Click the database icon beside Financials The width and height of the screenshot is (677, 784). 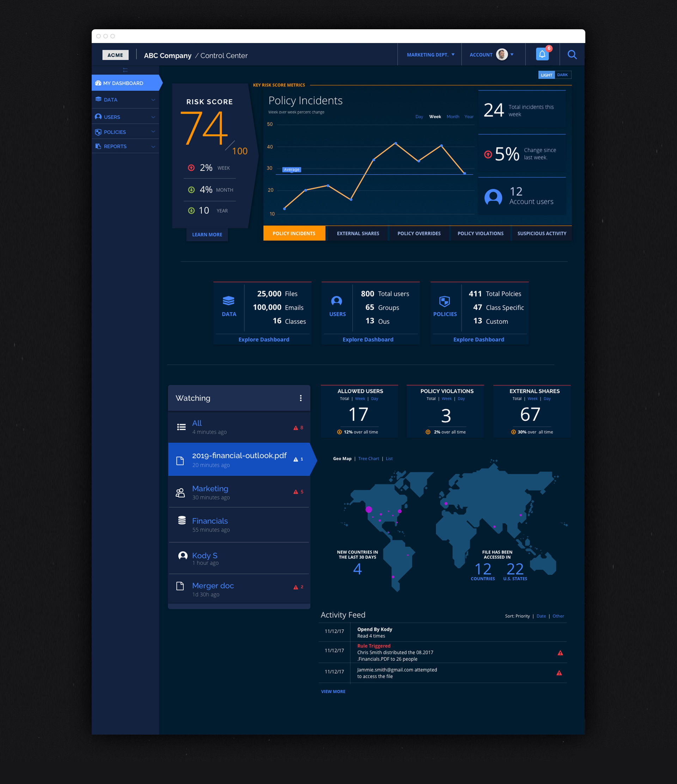pyautogui.click(x=182, y=520)
